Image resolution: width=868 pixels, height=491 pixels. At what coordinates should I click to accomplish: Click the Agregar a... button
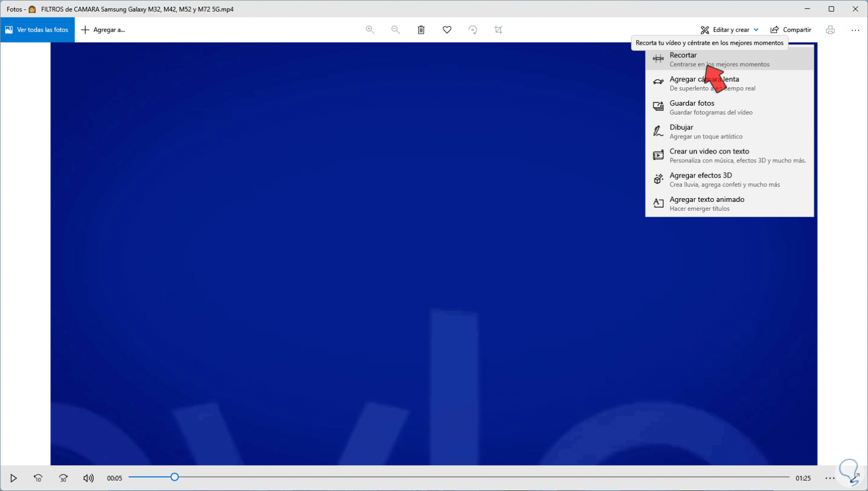point(103,30)
